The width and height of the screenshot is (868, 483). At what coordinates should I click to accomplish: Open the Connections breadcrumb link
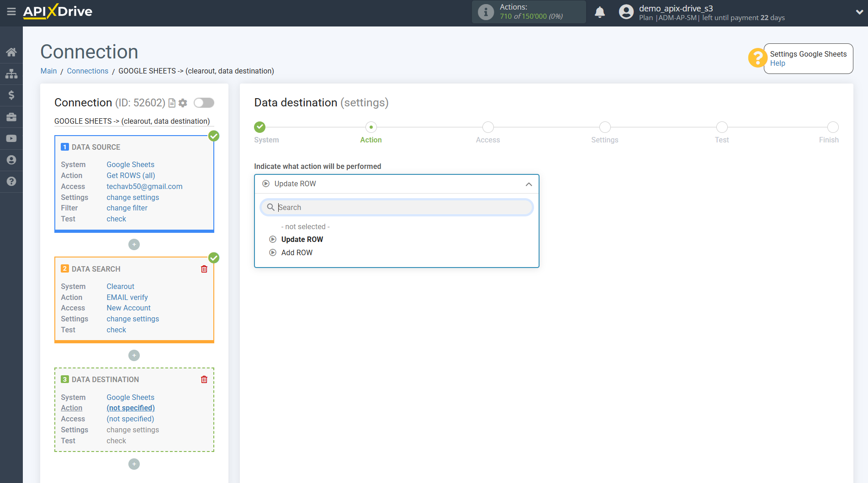[87, 71]
